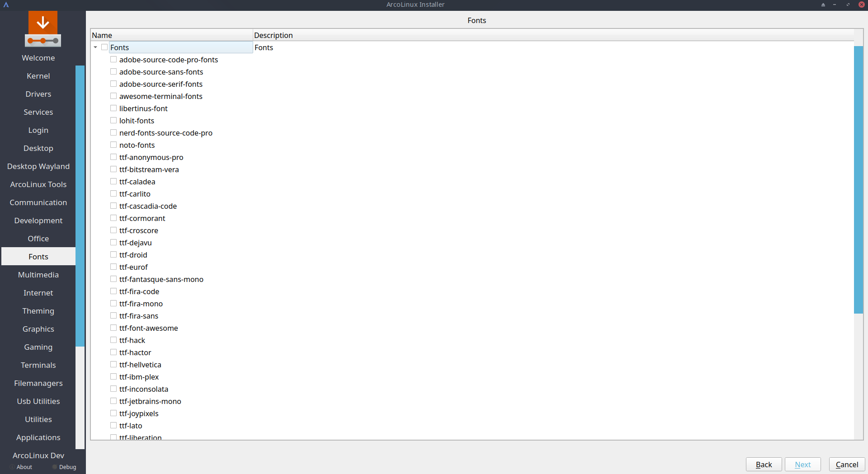
Task: Select the ttf-cormorant entry
Action: [x=142, y=218]
